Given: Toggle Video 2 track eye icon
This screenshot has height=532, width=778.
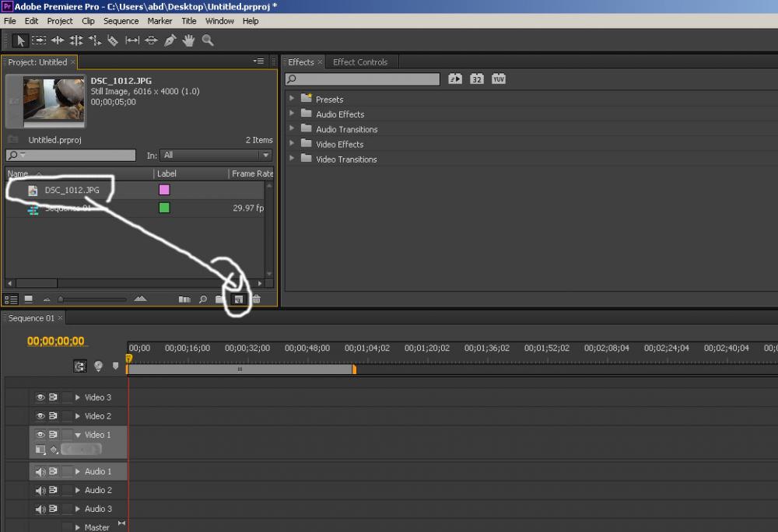Looking at the screenshot, I should tap(40, 416).
